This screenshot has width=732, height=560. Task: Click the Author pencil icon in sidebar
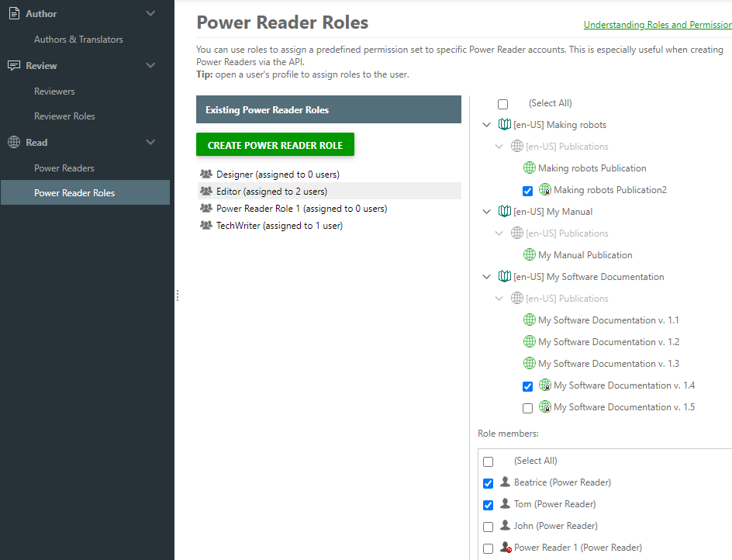pos(14,13)
